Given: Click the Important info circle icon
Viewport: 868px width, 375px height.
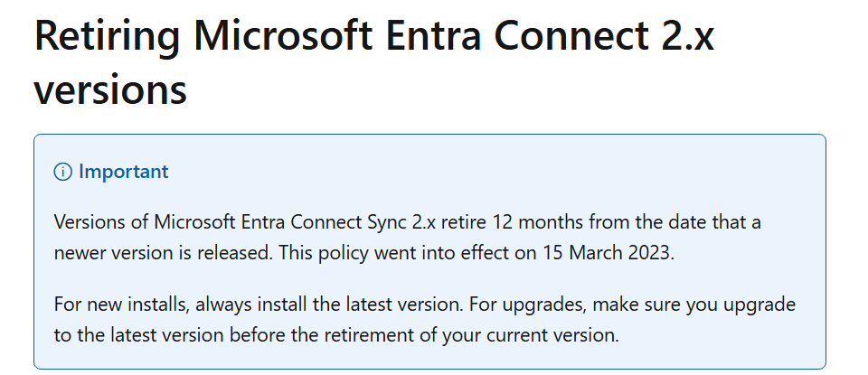Looking at the screenshot, I should point(62,172).
